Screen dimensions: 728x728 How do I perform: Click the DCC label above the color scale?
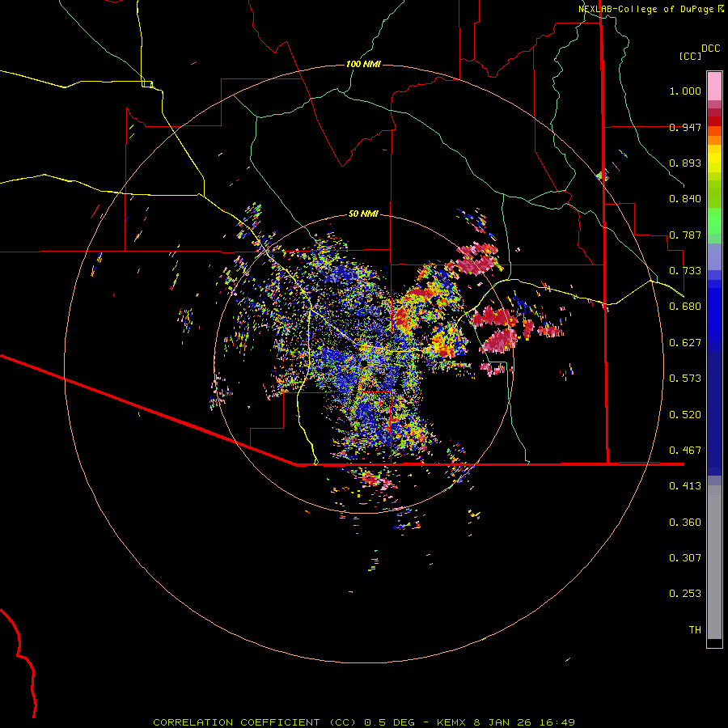(710, 49)
